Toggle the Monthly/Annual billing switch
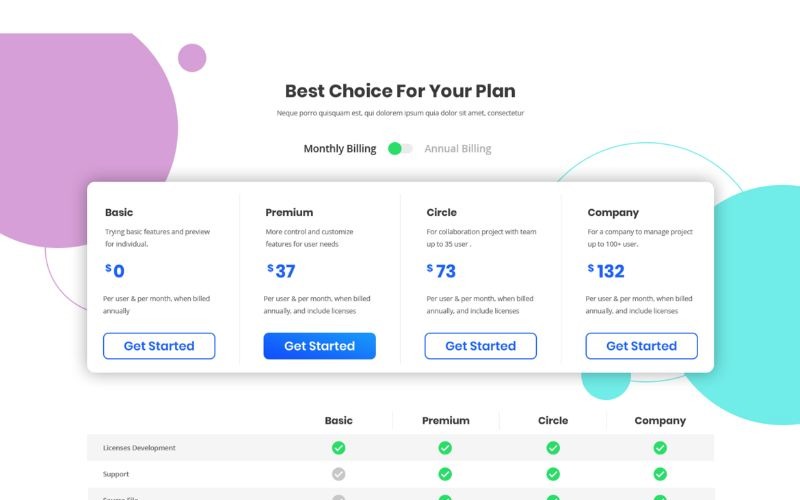800x500 pixels. [400, 149]
